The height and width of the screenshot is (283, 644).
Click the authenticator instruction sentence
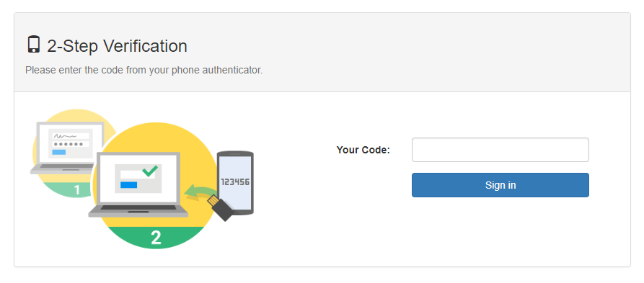click(144, 70)
